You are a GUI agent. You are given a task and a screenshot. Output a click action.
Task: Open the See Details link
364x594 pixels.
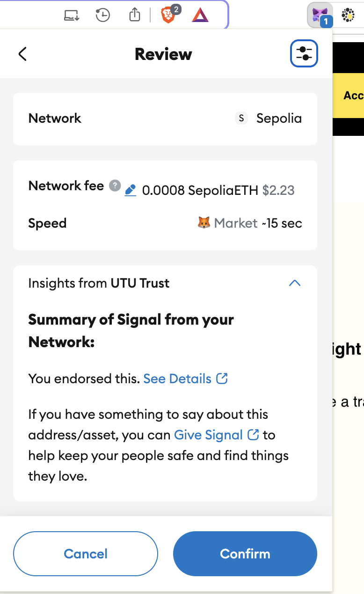177,379
